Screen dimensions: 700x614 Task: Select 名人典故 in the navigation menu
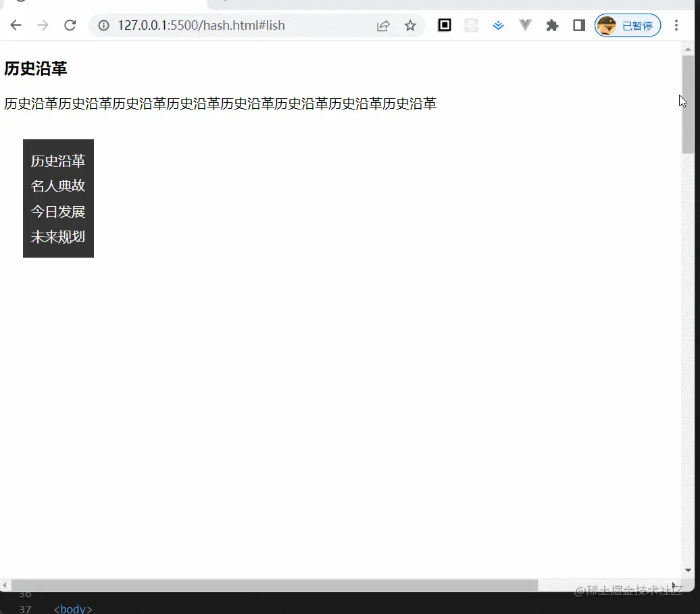tap(57, 186)
